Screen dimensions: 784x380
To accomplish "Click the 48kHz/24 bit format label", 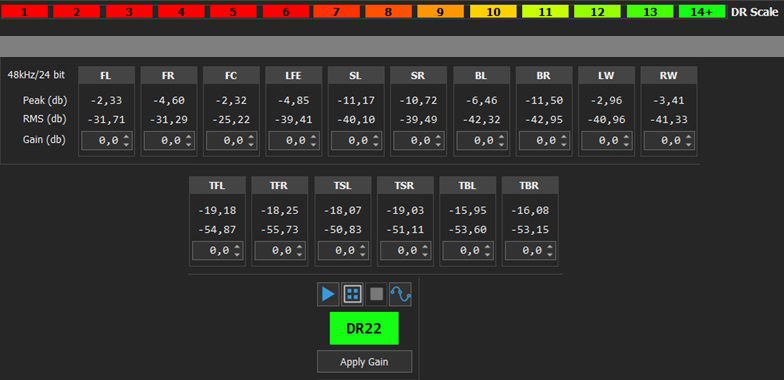I will click(36, 76).
